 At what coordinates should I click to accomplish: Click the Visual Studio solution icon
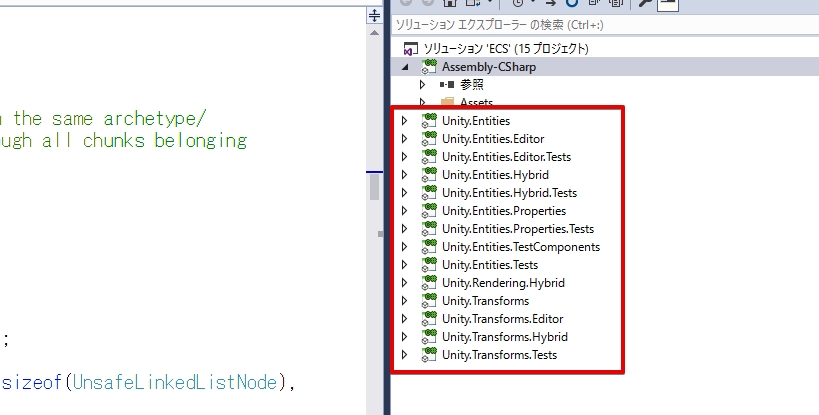tap(411, 49)
